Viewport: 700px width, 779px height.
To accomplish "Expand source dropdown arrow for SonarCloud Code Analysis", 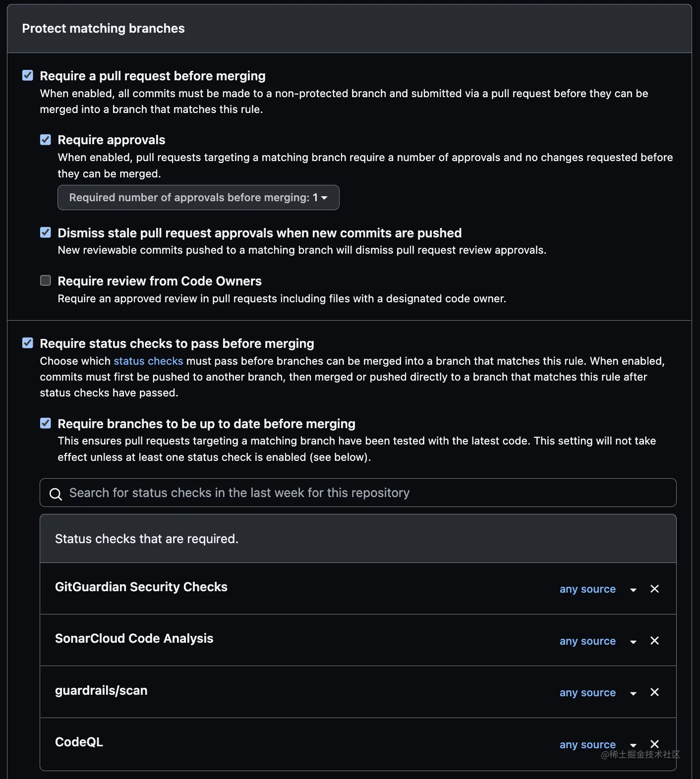I will (633, 642).
